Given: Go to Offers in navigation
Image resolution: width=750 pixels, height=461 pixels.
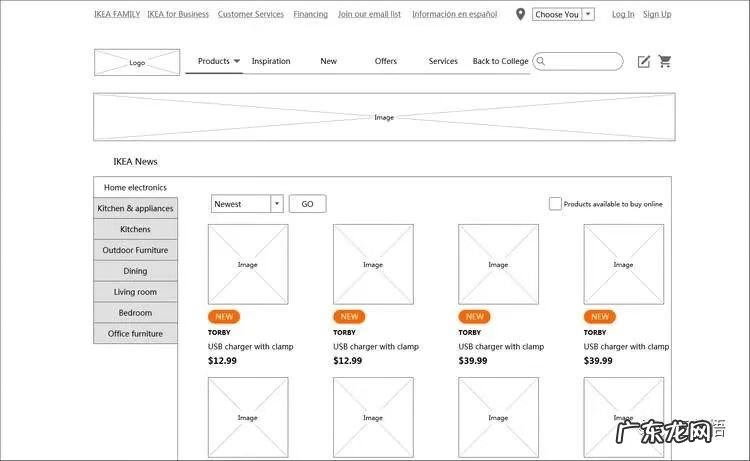Looking at the screenshot, I should [x=386, y=61].
